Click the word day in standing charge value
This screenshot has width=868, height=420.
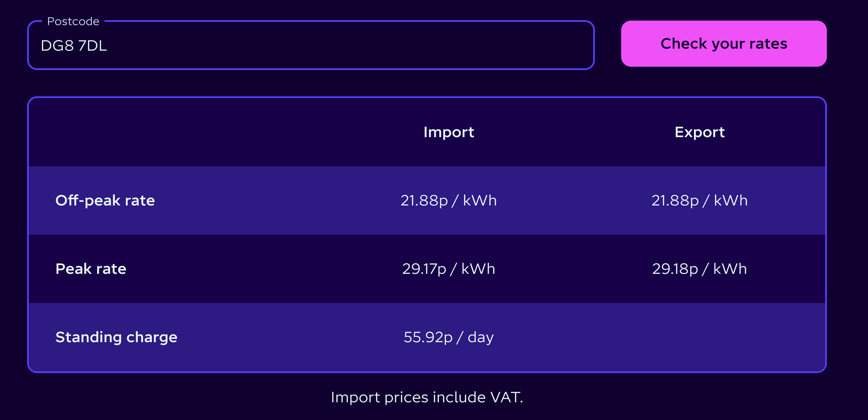point(480,337)
